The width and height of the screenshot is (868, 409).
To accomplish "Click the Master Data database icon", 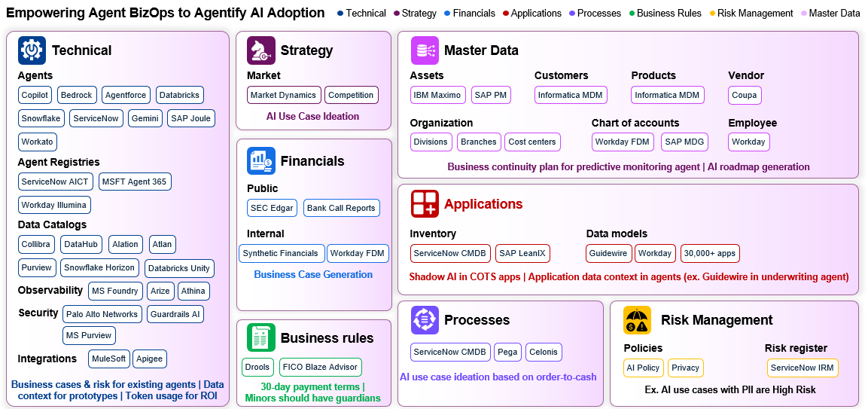I will [425, 50].
